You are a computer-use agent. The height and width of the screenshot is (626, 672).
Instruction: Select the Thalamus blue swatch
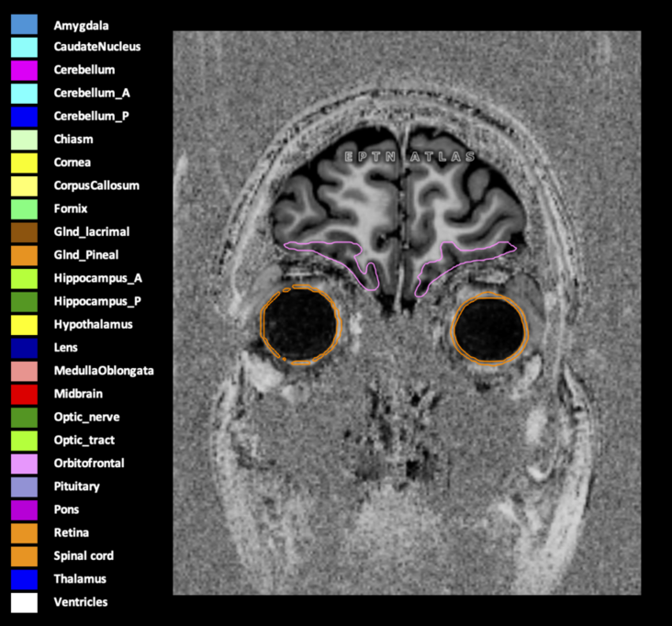24,580
